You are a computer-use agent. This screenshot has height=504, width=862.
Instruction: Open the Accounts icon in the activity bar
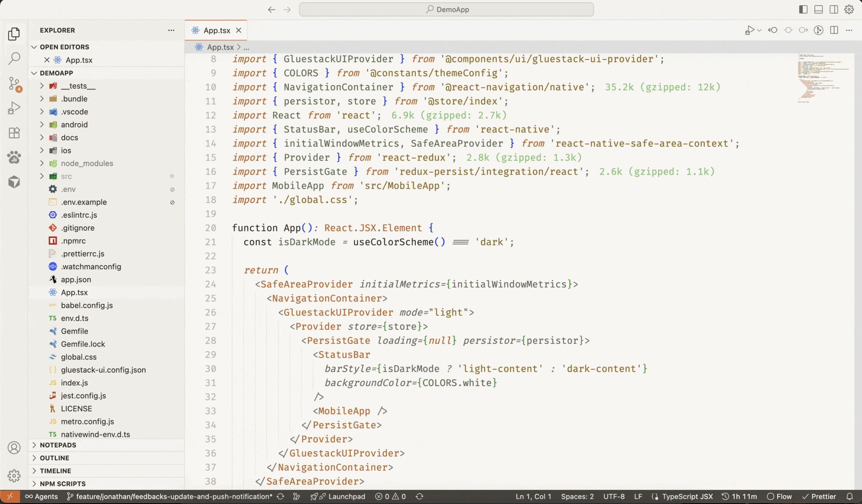(14, 448)
